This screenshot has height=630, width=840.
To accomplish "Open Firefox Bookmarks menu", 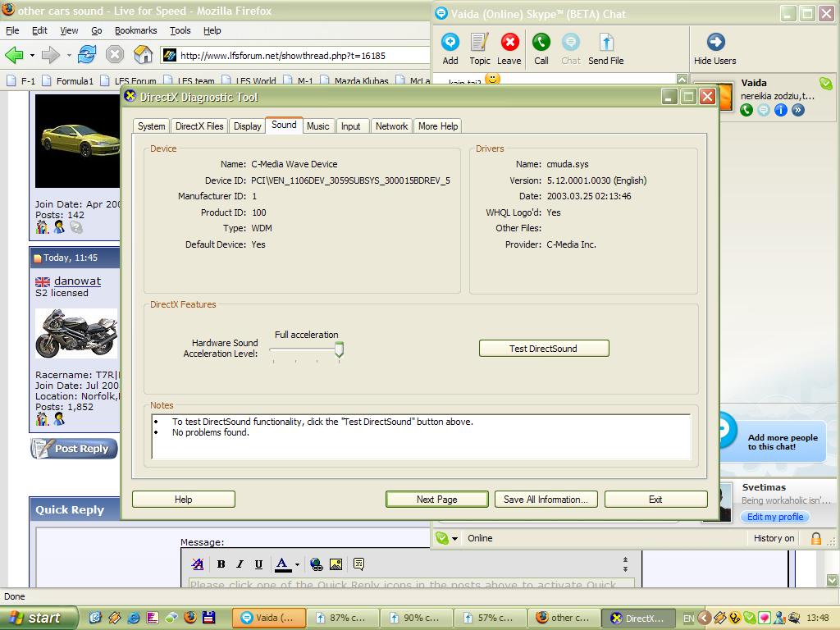I will pos(136,30).
